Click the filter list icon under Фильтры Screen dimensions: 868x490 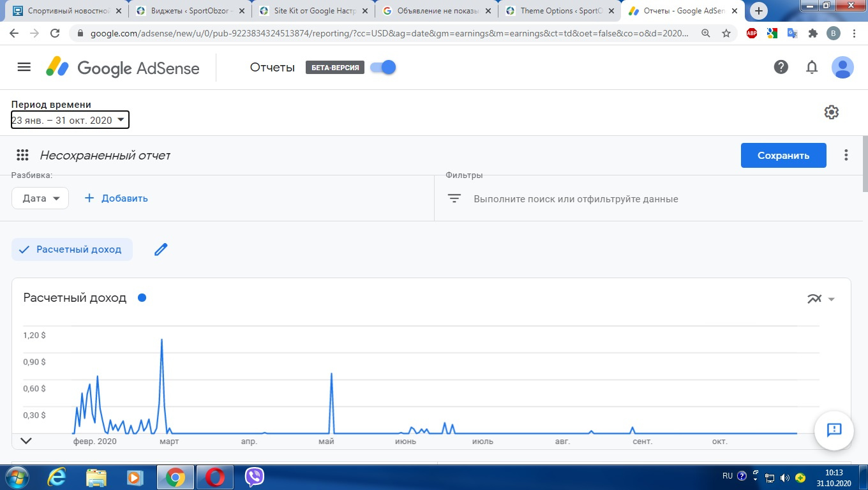coord(454,198)
